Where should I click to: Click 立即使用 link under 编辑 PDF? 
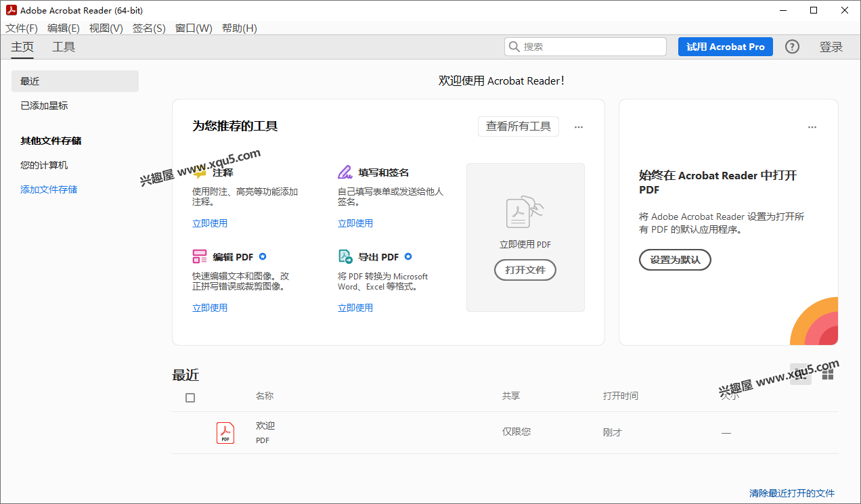pyautogui.click(x=210, y=308)
